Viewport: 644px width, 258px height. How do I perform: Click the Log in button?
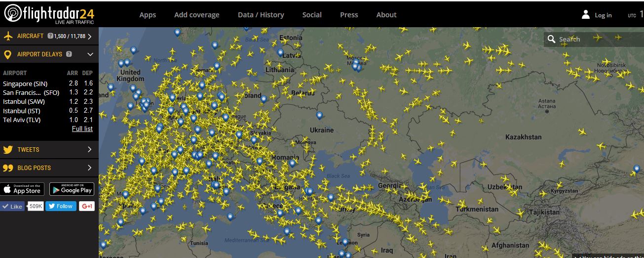[x=597, y=15]
